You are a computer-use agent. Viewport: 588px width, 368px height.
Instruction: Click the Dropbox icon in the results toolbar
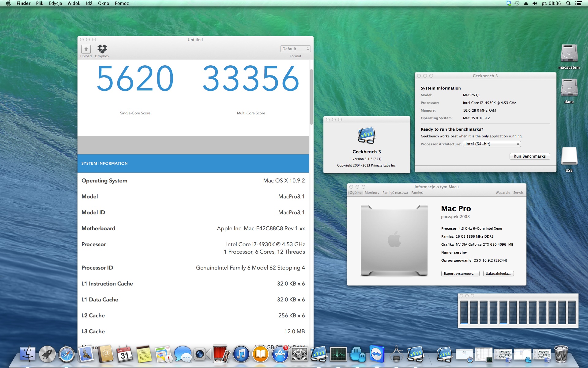[102, 49]
